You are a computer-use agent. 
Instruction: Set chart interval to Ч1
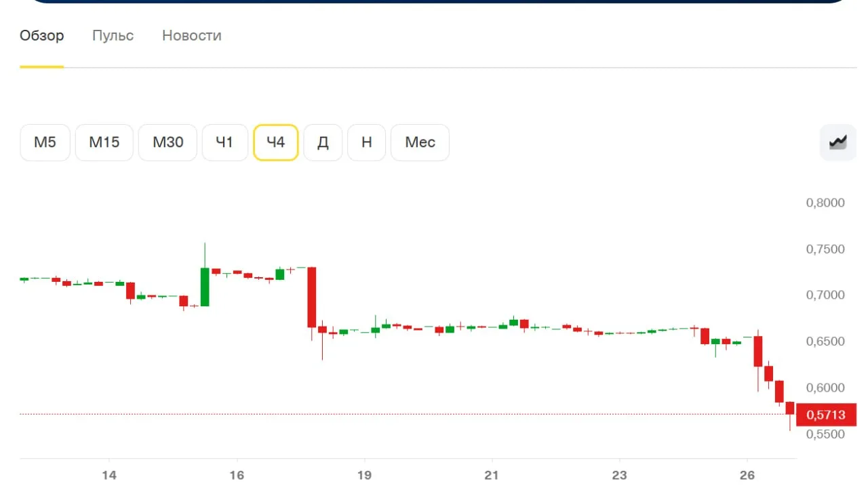[225, 142]
